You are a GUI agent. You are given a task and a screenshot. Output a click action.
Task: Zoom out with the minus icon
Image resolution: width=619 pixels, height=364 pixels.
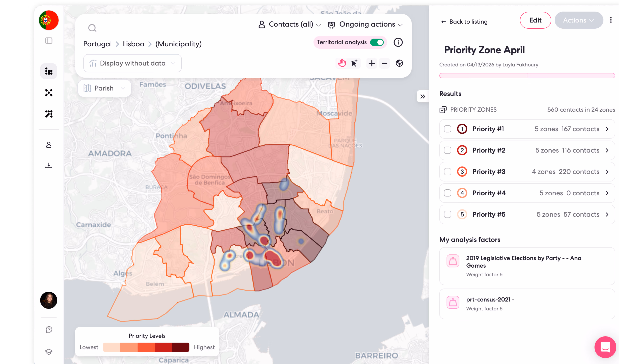384,63
